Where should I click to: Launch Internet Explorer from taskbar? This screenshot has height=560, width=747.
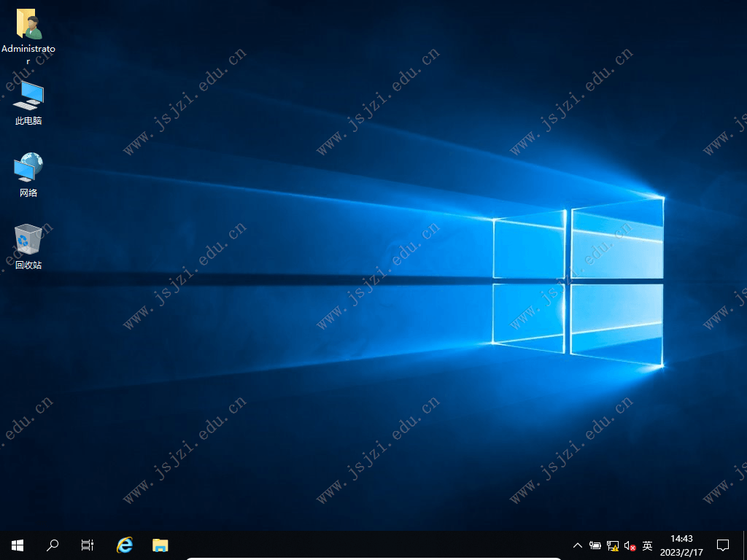click(125, 545)
